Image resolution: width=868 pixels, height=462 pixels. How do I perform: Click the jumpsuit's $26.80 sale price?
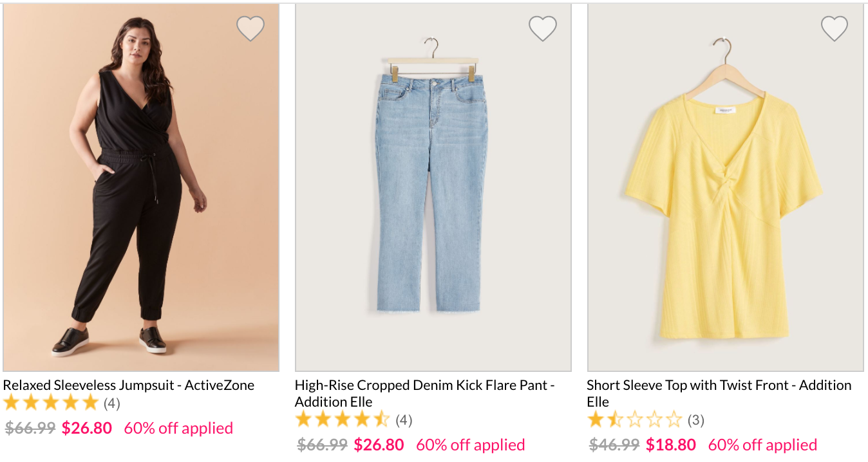pyautogui.click(x=87, y=428)
